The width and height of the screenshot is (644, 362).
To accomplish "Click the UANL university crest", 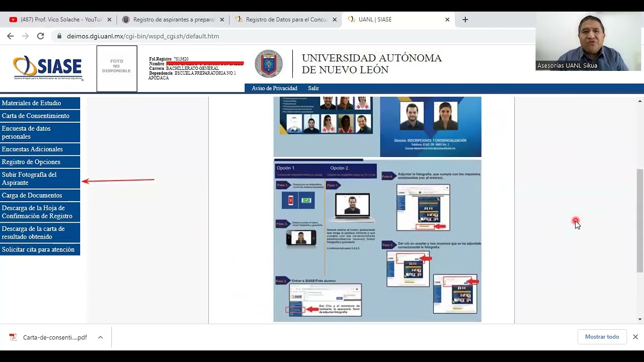I will [269, 63].
